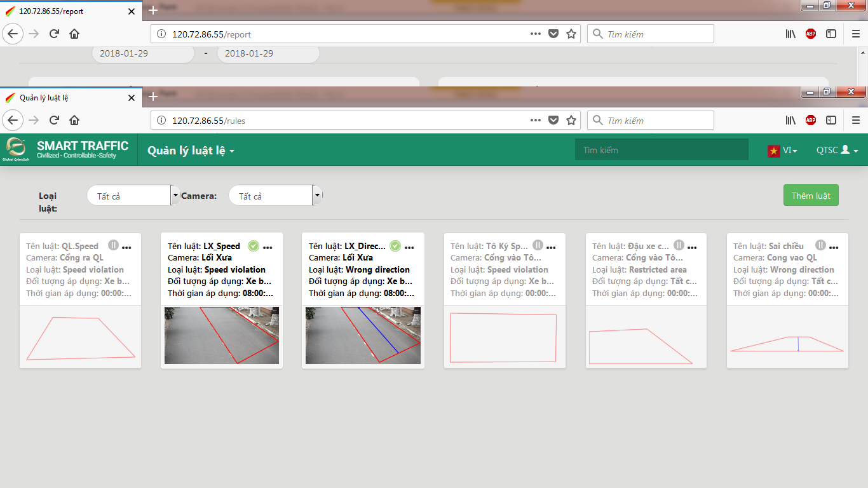
Task: Click the Thêm luật button
Action: [811, 196]
